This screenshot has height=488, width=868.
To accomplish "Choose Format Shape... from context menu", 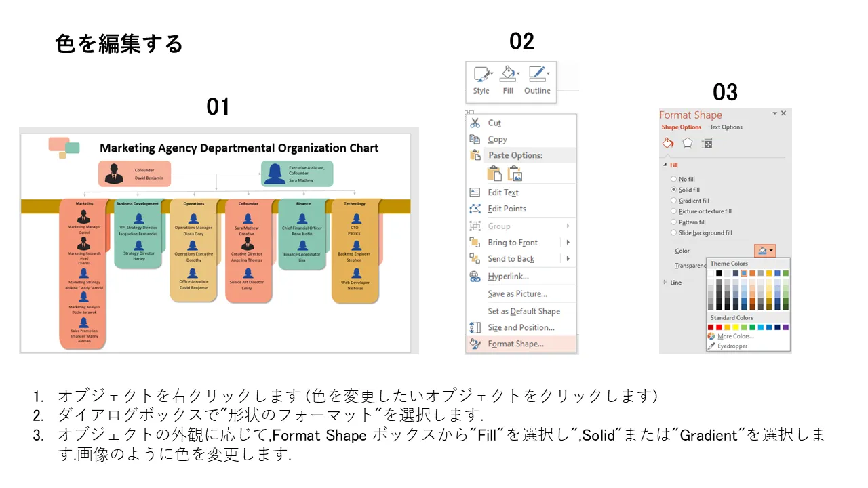I will pyautogui.click(x=515, y=344).
